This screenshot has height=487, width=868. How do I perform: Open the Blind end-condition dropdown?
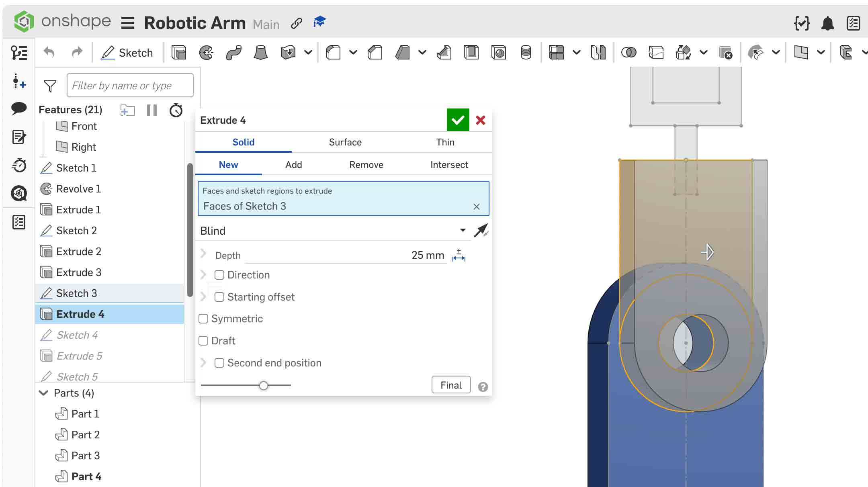point(462,230)
